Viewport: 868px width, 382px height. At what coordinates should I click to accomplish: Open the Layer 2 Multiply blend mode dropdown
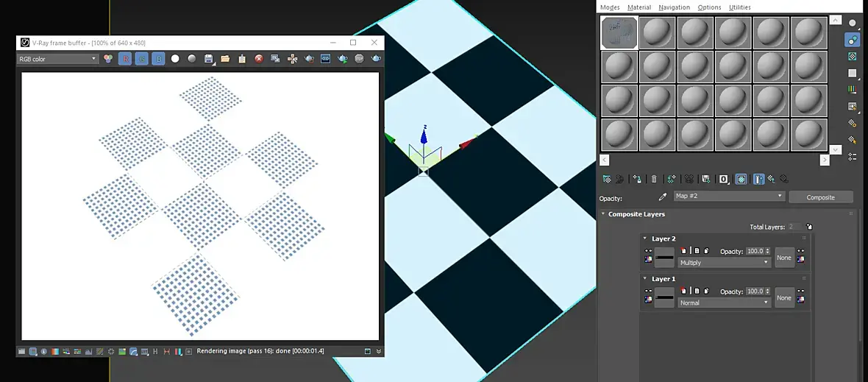coord(725,263)
